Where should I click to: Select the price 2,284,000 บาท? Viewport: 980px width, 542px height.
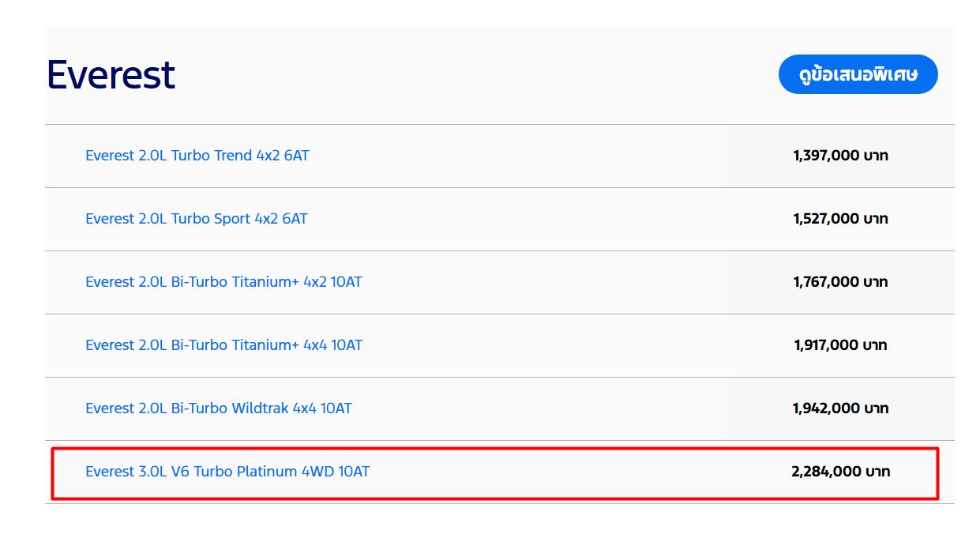(x=840, y=472)
